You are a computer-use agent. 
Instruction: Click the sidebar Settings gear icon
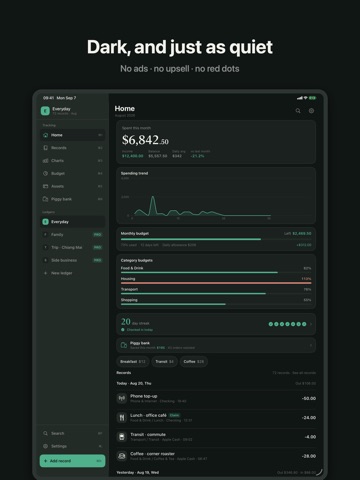click(x=46, y=446)
